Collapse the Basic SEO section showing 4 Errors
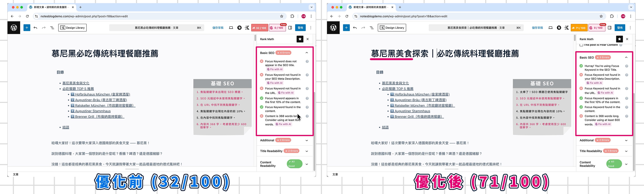The image size is (644, 194). (x=306, y=53)
